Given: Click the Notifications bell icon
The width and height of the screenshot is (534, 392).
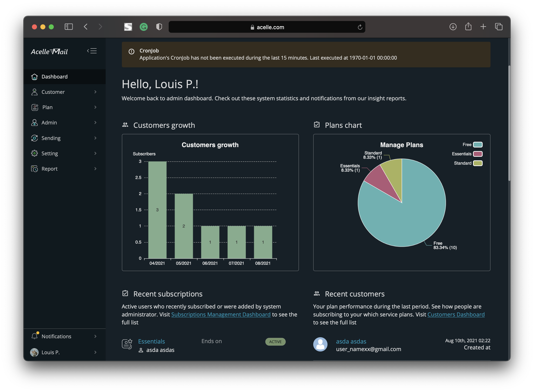Looking at the screenshot, I should 35,336.
